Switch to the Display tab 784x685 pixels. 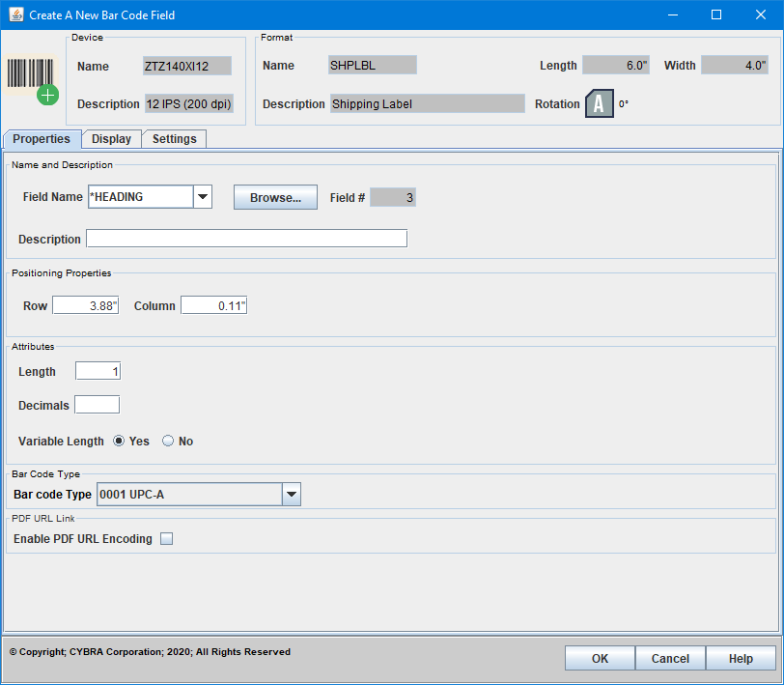(111, 138)
